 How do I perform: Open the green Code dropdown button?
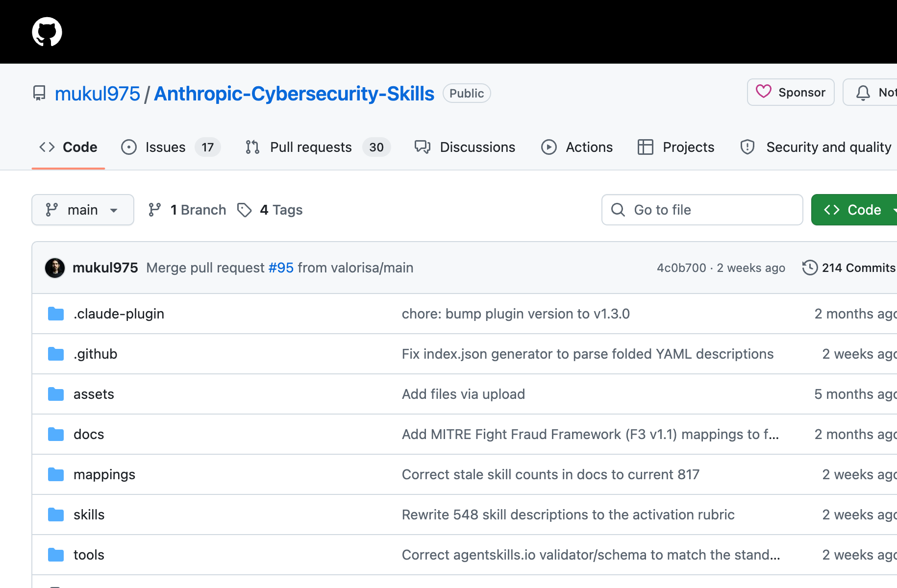[854, 210]
